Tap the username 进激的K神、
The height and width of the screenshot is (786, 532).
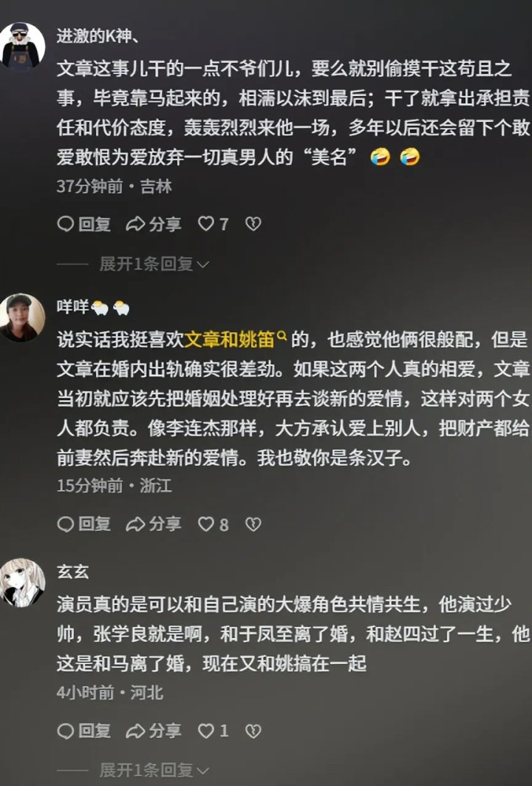coord(98,36)
